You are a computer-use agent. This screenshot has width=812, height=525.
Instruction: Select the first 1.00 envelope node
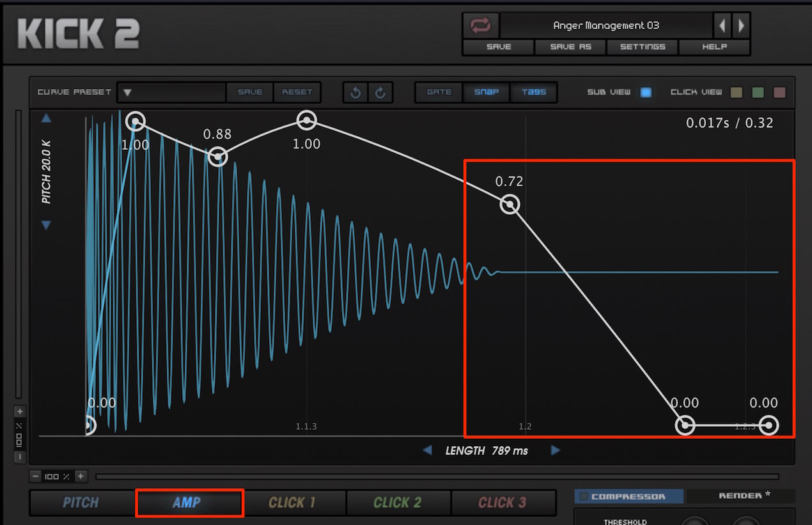coord(135,121)
